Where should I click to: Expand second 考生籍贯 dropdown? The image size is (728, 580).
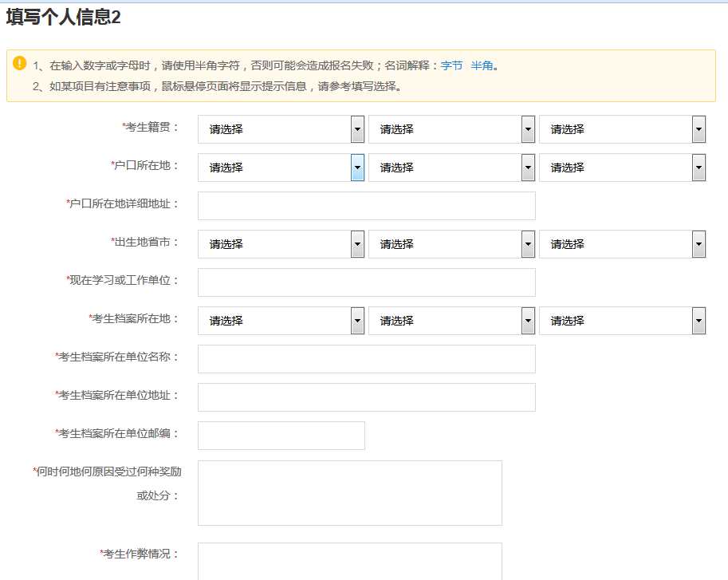451,129
